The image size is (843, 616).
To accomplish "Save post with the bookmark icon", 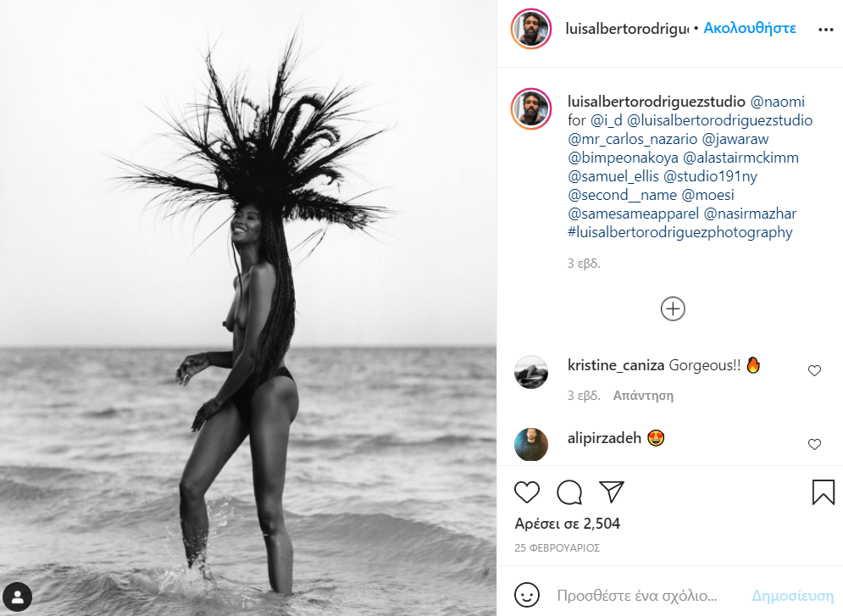I will coord(823,491).
